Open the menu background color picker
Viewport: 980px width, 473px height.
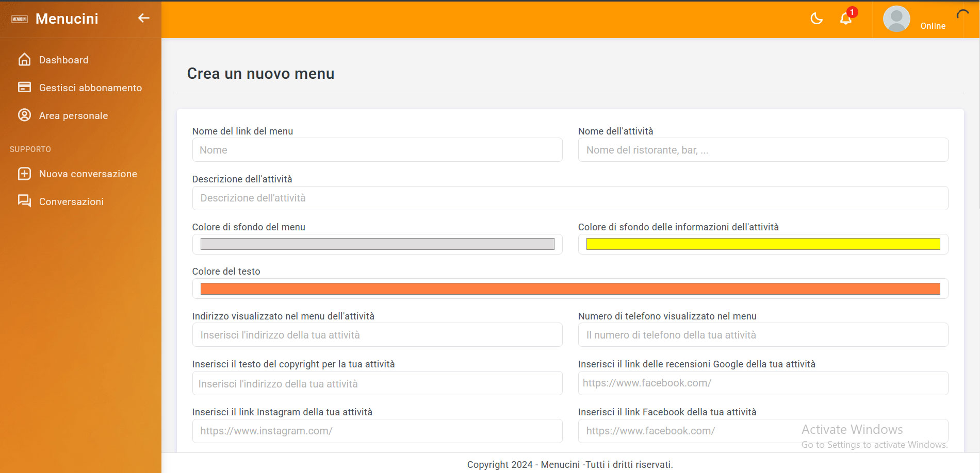(377, 244)
